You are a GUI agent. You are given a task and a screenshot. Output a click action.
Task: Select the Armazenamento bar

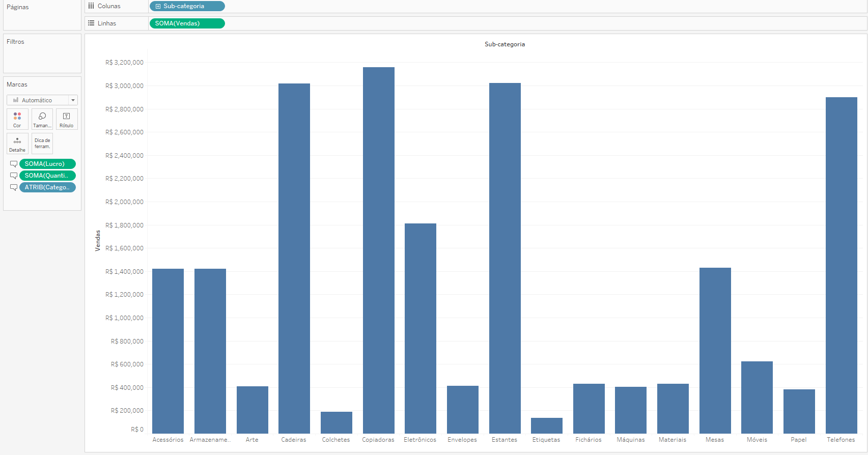pyautogui.click(x=210, y=351)
